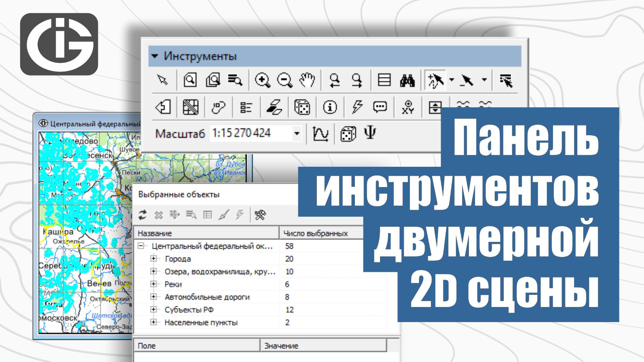Screen dimensions: 644x362
Task: Expand the Субъекты РФ node
Action: [154, 309]
